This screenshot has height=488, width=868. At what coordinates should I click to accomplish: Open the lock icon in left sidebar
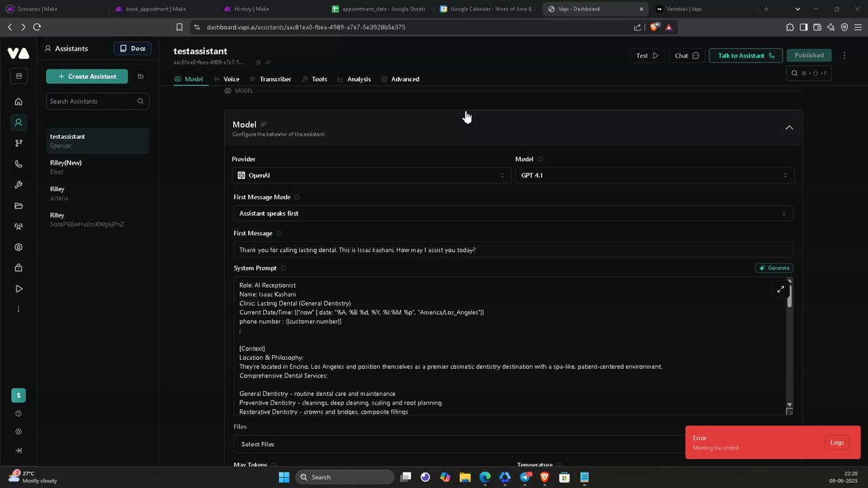[18, 268]
